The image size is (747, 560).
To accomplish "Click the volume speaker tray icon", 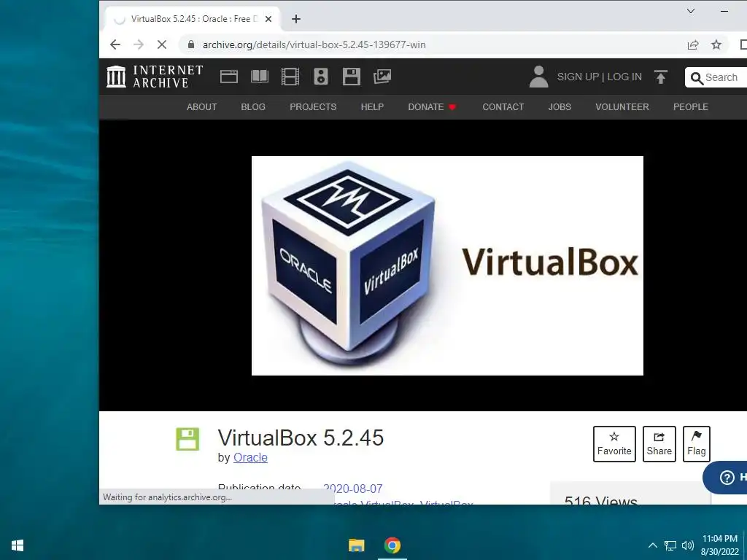I will (x=687, y=545).
